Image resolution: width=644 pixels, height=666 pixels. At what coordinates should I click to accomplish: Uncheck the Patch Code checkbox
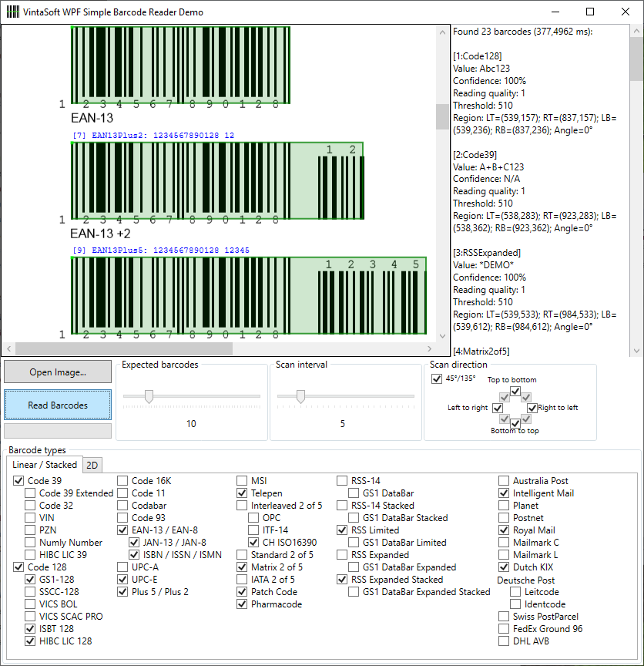(x=242, y=591)
